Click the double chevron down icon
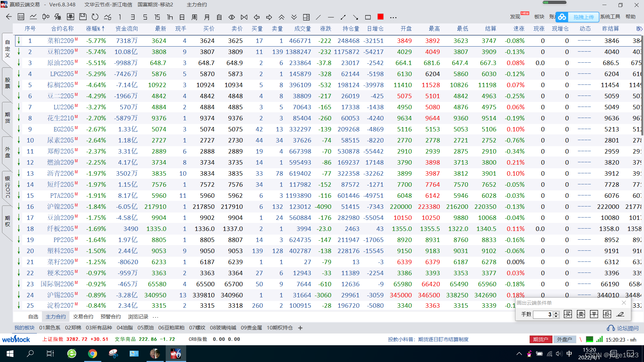The image size is (644, 362). point(294,17)
